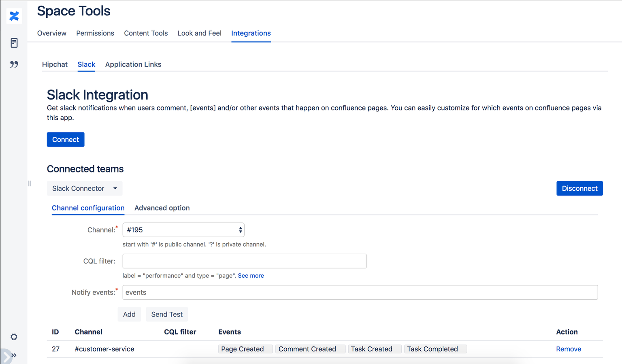Switch to Look and Feel tab
The height and width of the screenshot is (364, 622).
click(x=200, y=33)
